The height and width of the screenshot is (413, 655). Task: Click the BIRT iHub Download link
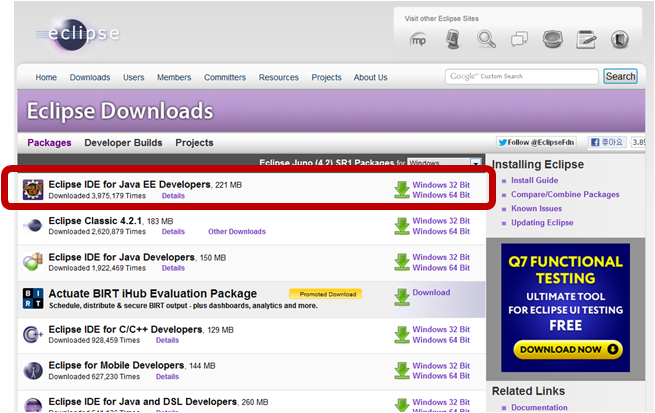tap(431, 292)
